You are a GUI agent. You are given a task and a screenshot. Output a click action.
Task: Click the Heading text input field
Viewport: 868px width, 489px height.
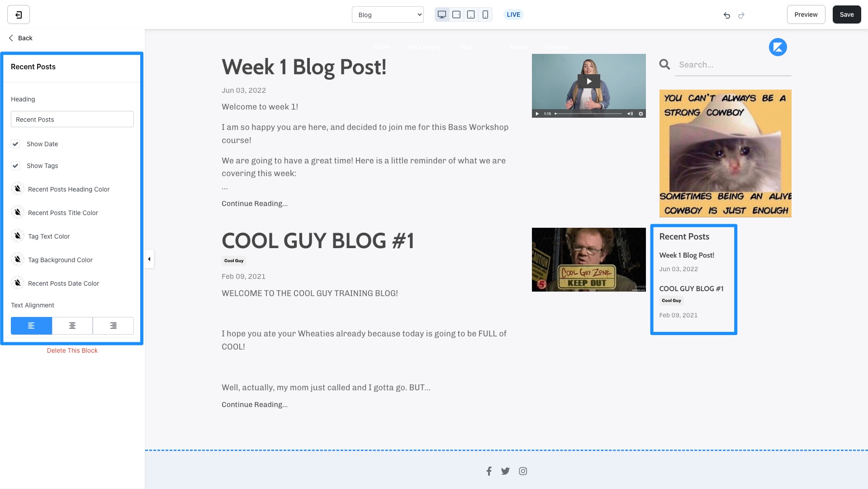pos(72,119)
